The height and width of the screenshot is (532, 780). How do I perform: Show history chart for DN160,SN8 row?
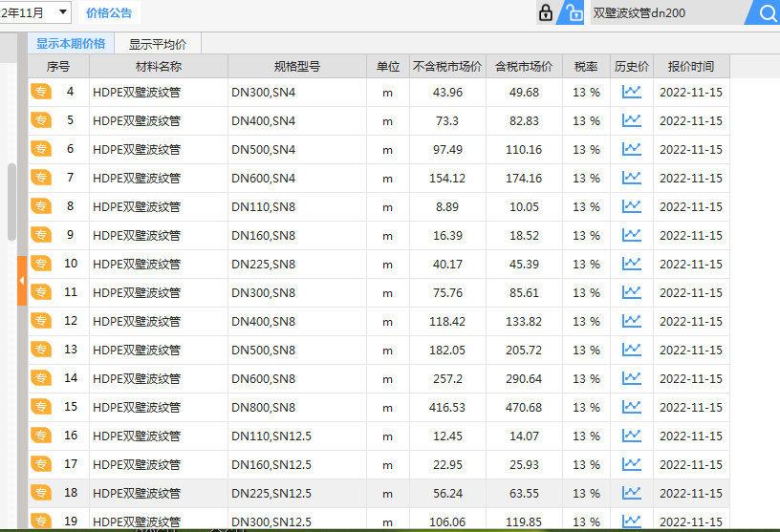click(x=631, y=235)
